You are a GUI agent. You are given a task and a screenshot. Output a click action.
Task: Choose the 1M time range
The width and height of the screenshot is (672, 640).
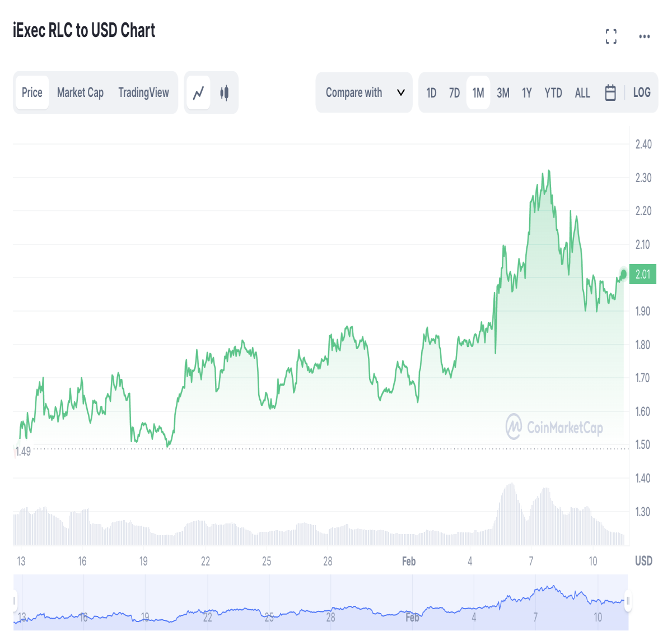(478, 92)
